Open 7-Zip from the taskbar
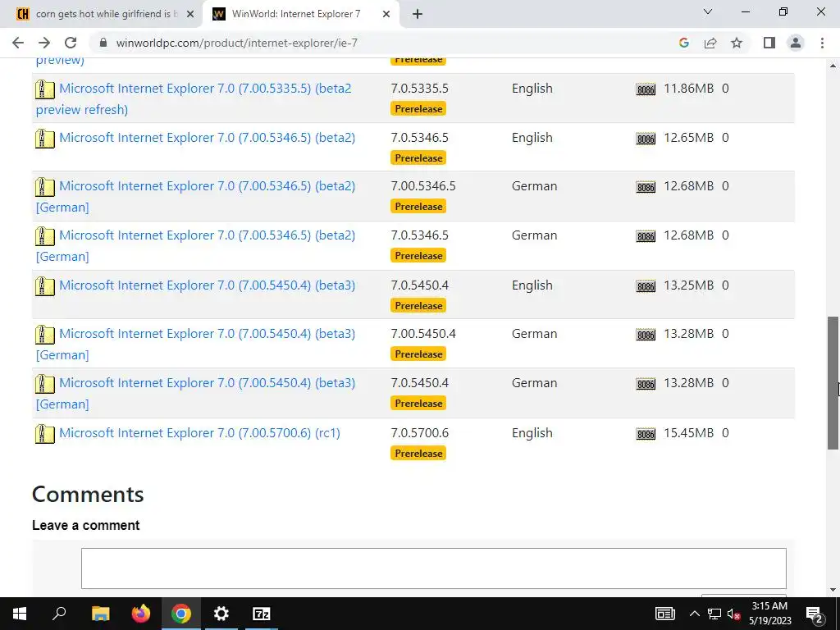 coord(261,614)
